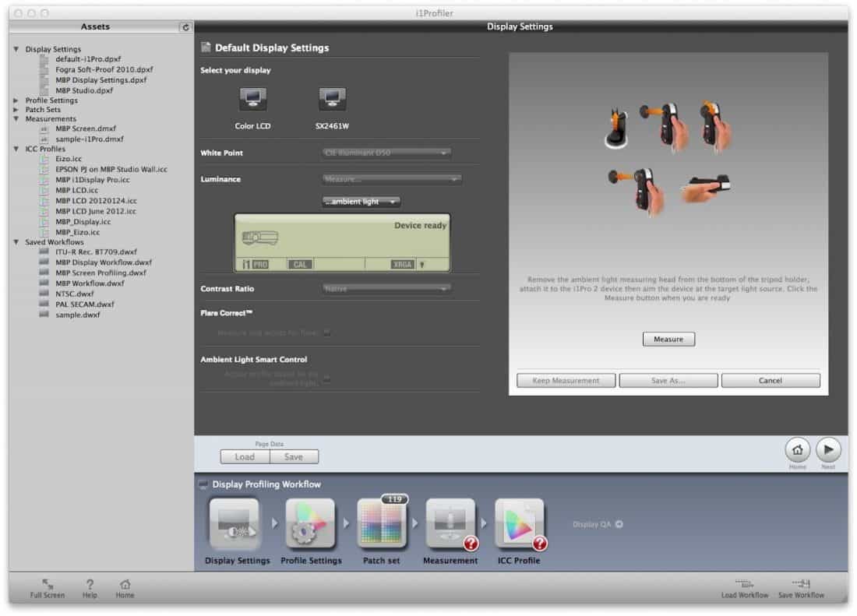857x616 pixels.
Task: Click the Next arrow button
Action: point(828,450)
